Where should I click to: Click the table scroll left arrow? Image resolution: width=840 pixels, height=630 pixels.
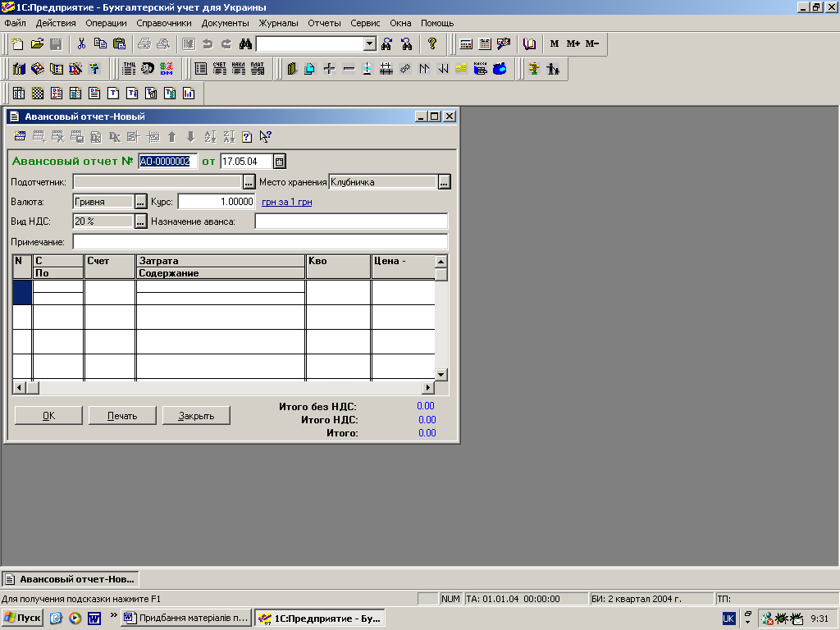pos(20,387)
